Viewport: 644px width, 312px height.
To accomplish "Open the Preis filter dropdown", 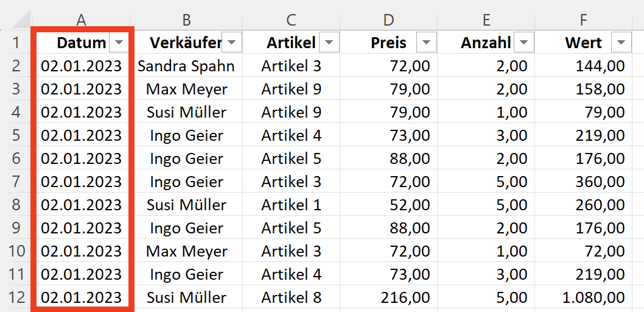I will 426,42.
